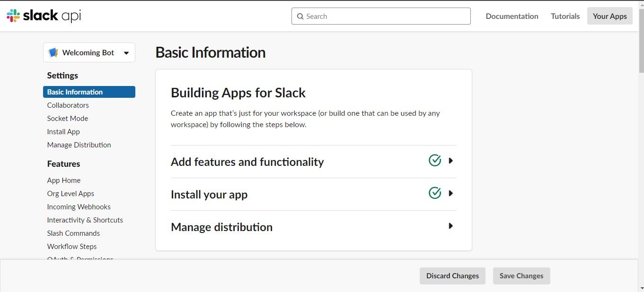
Task: Click the search magnifier icon
Action: [x=300, y=16]
